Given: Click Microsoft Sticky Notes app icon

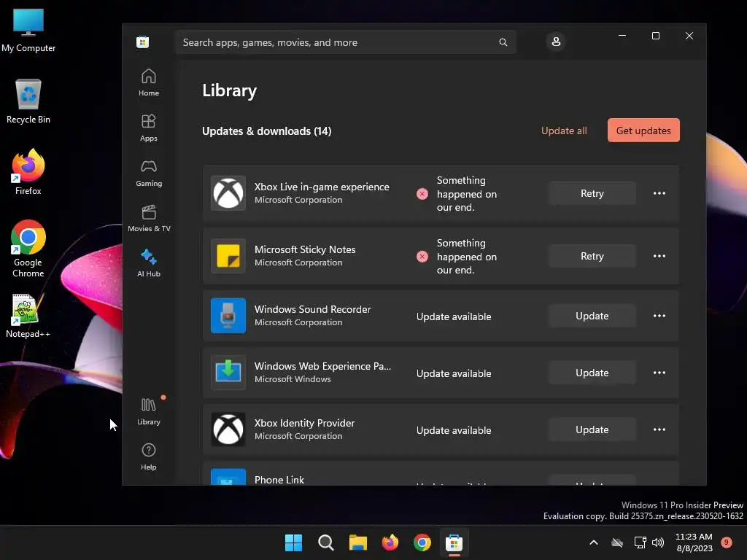Looking at the screenshot, I should (228, 256).
